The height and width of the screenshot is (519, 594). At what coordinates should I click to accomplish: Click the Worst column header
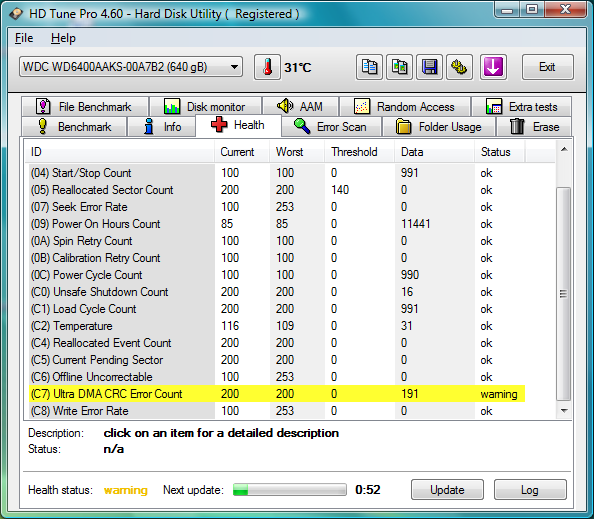pos(297,152)
